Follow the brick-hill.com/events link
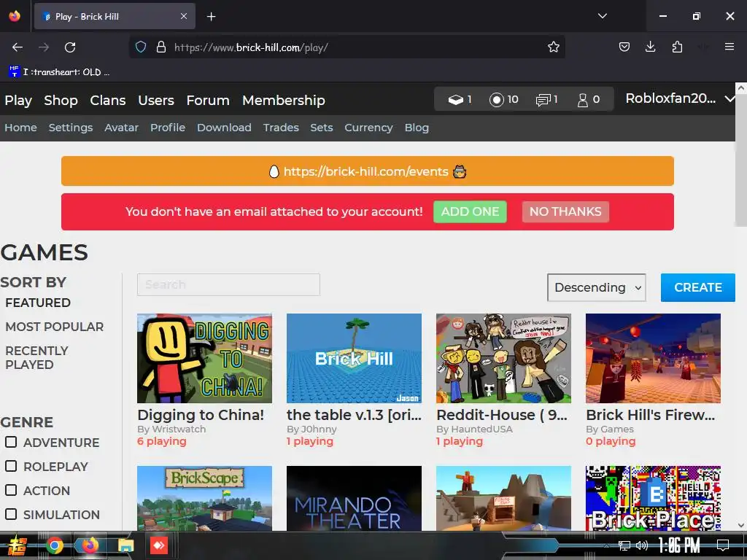This screenshot has height=560, width=747. (365, 171)
